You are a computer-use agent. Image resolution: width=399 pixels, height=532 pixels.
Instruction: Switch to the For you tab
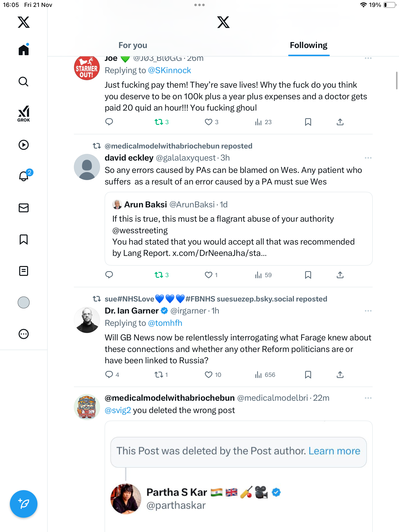tap(133, 45)
